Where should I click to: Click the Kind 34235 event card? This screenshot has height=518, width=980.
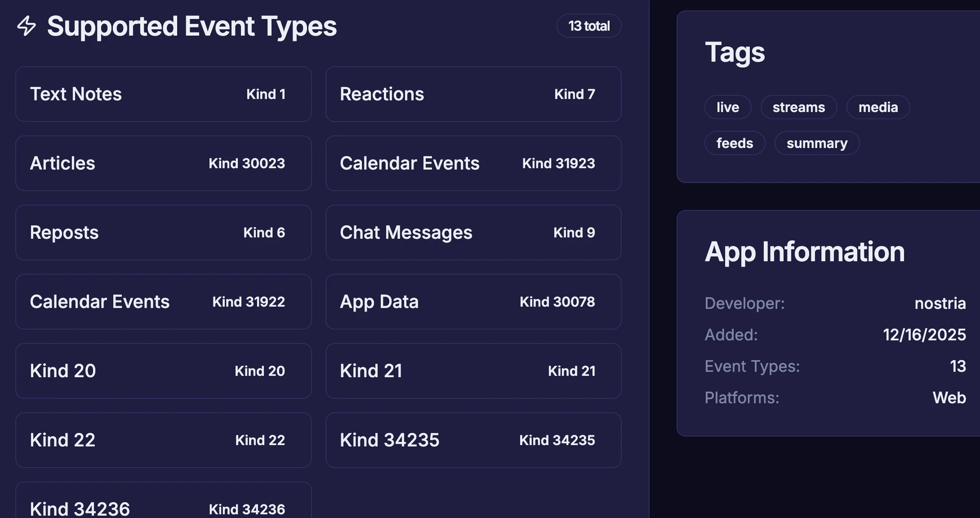(473, 440)
